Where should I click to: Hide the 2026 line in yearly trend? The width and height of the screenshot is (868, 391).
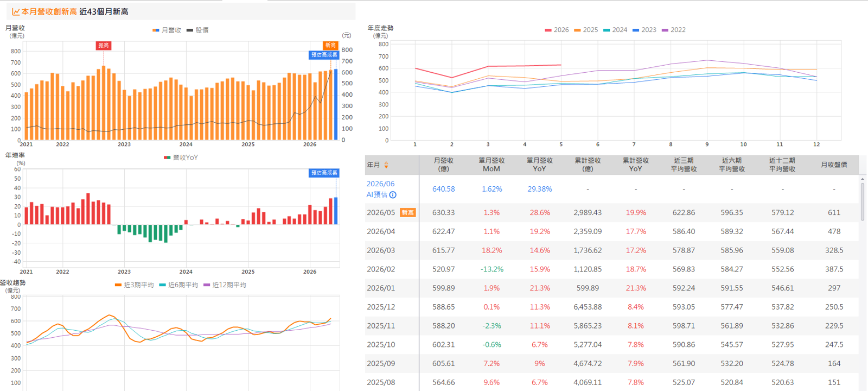[557, 30]
